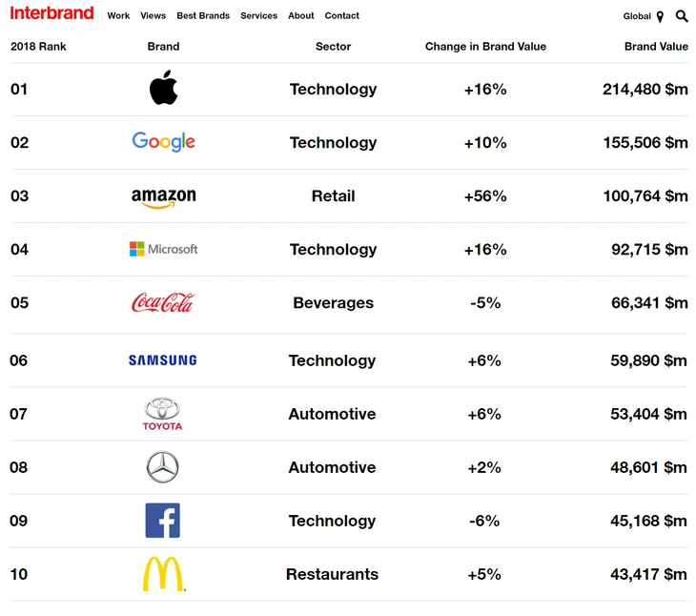Click the search magnifier icon
696x616 pixels.
(x=682, y=16)
